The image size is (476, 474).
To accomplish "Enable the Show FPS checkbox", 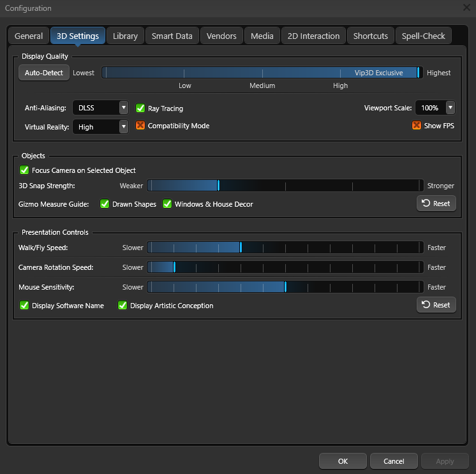I will coord(417,126).
